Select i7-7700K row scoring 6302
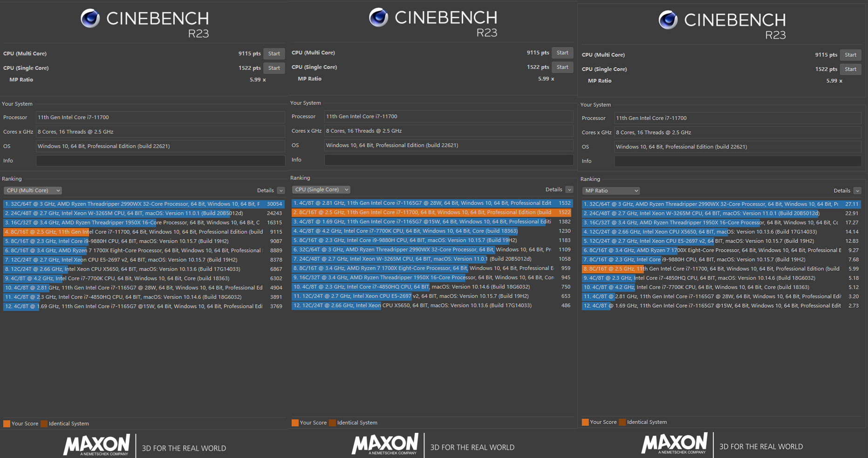 coord(144,278)
